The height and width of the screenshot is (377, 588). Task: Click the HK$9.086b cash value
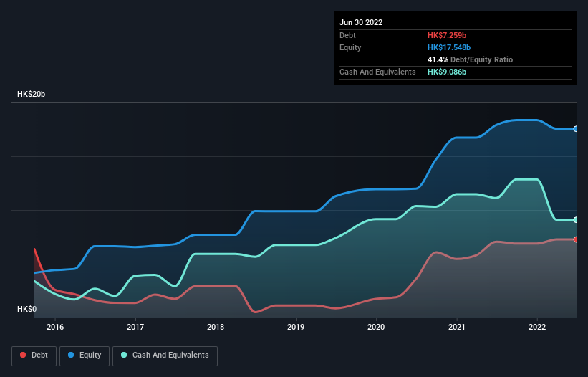447,72
